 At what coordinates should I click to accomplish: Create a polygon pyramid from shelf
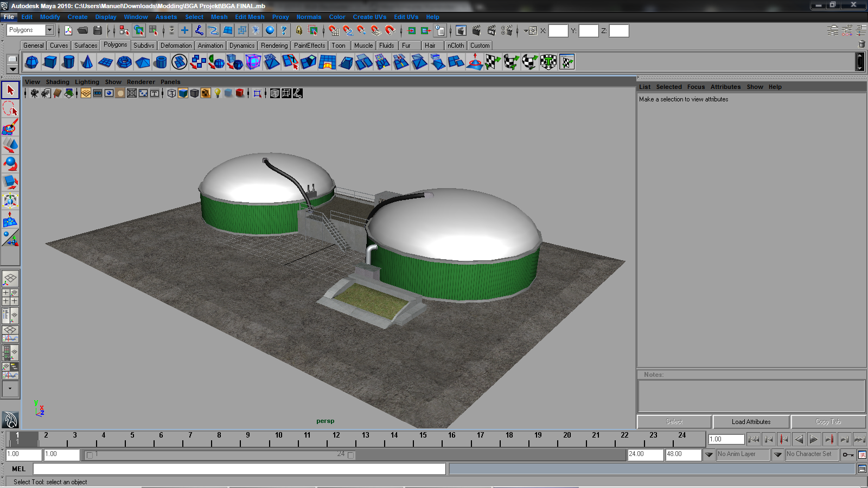point(142,62)
